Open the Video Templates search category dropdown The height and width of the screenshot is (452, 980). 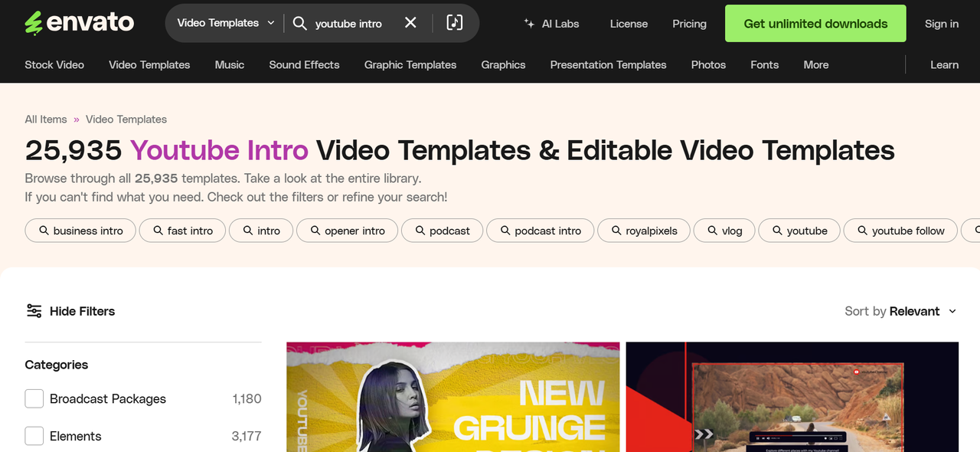[225, 23]
